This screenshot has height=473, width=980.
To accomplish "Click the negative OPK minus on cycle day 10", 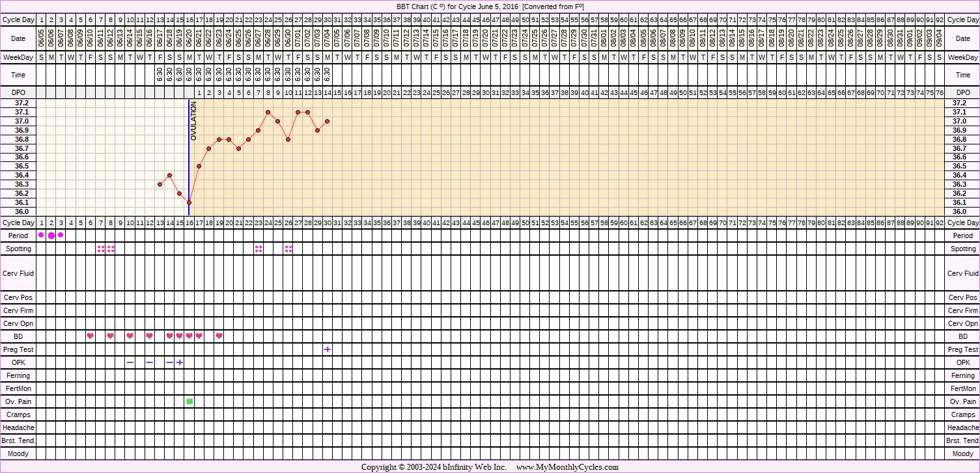I will point(130,362).
